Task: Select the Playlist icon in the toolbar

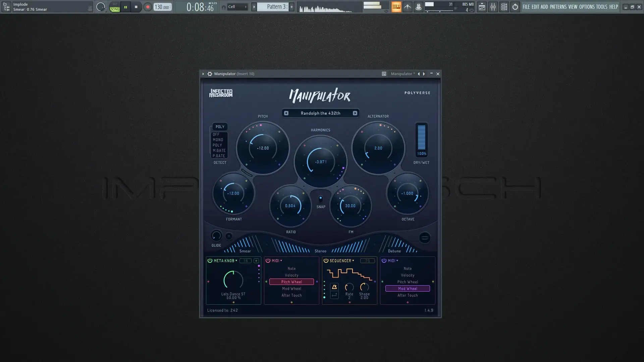Action: pyautogui.click(x=482, y=7)
